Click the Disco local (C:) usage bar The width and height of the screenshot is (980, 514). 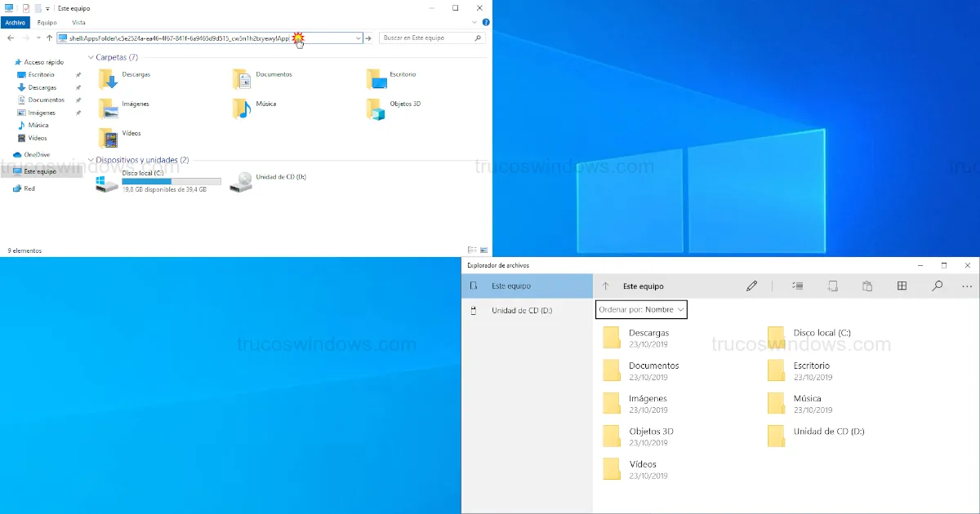171,181
